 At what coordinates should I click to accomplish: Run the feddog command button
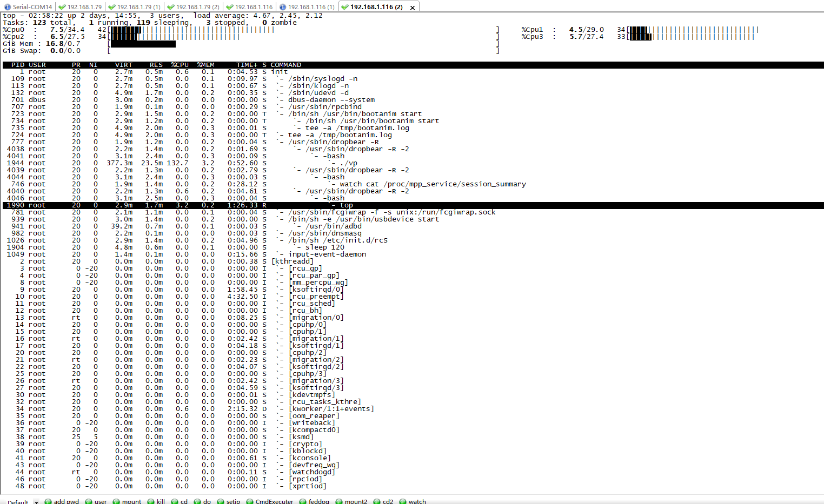pyautogui.click(x=314, y=501)
